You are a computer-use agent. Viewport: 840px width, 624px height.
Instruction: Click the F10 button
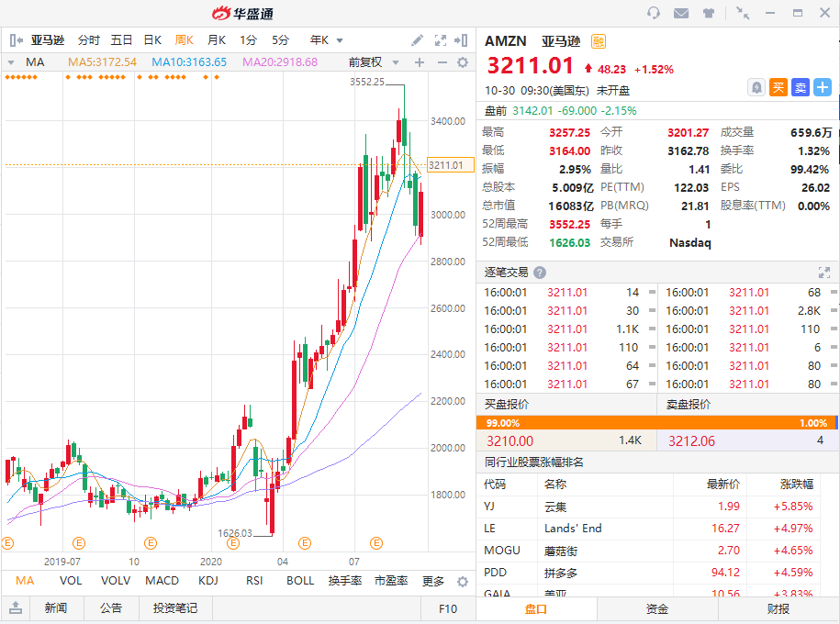click(x=448, y=608)
